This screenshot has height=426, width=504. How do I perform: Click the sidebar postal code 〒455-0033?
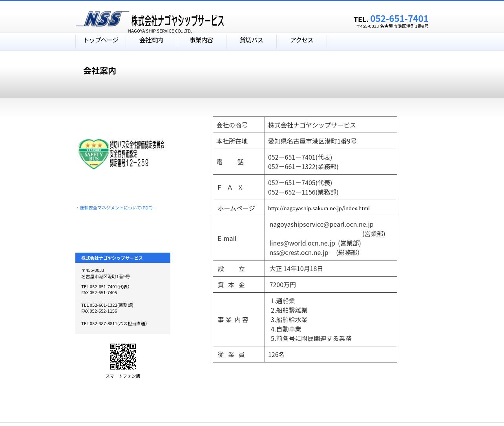click(x=93, y=270)
